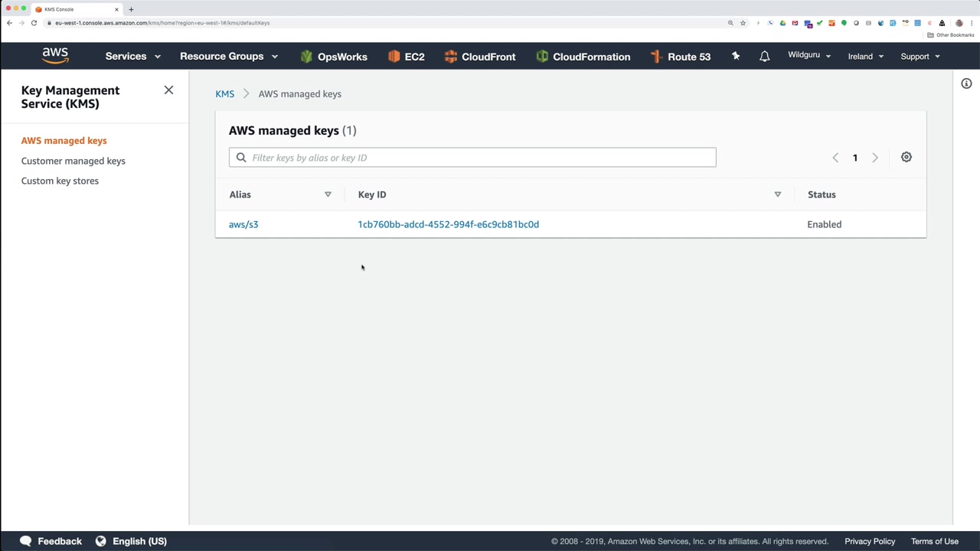
Task: Select AWS managed keys in sidebar
Action: (64, 141)
